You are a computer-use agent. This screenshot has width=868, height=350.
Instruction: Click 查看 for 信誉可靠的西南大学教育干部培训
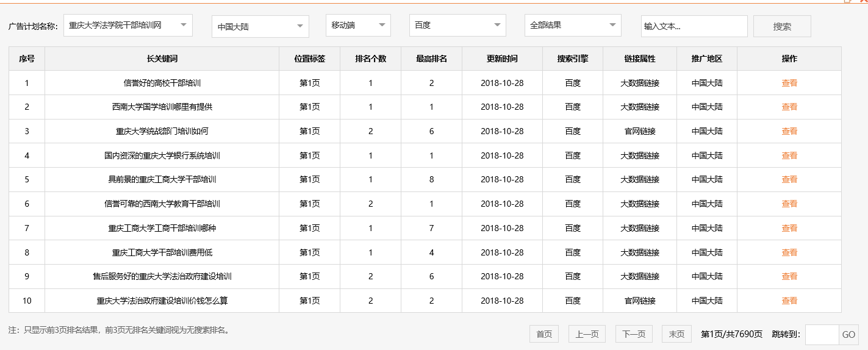[789, 204]
